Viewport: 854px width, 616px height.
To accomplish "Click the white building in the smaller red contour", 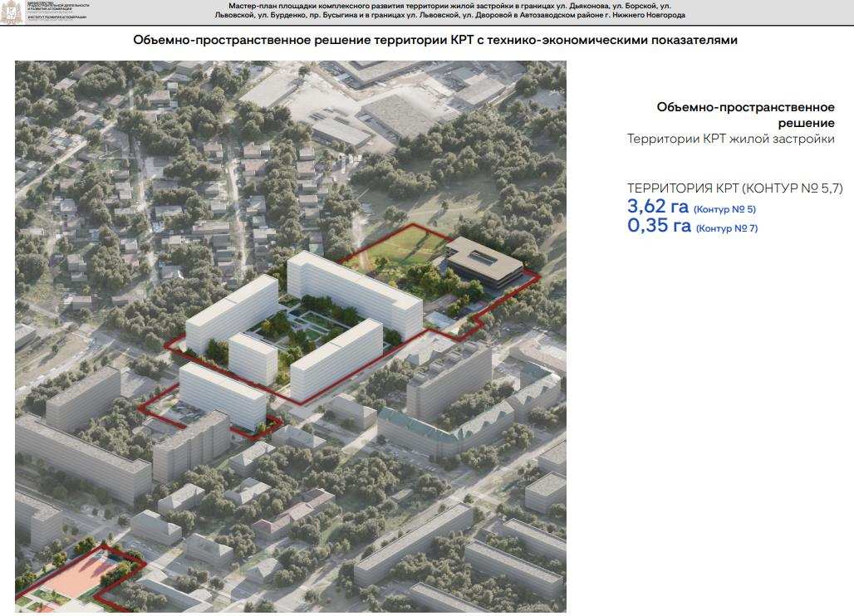I will click(222, 394).
